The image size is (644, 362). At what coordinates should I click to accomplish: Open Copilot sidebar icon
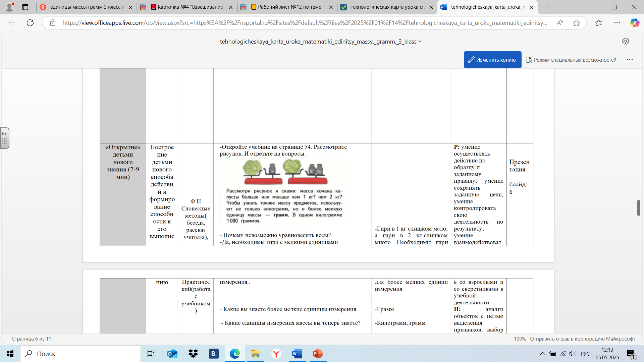click(635, 23)
